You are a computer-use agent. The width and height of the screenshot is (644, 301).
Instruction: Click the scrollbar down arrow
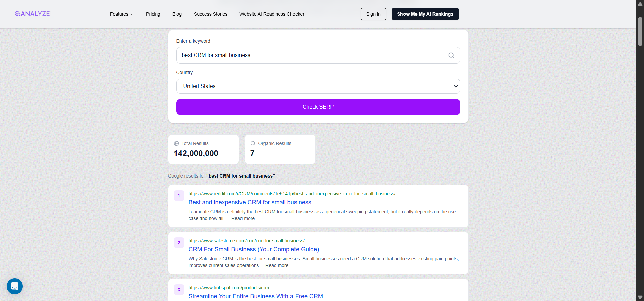point(640,297)
